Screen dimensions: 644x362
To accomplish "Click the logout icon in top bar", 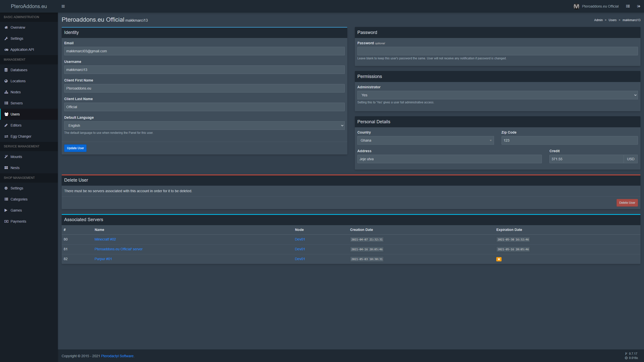I will click(638, 6).
